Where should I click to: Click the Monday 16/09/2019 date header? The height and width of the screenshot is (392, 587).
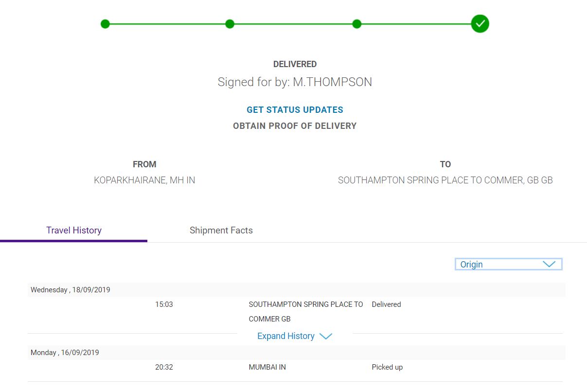click(65, 353)
